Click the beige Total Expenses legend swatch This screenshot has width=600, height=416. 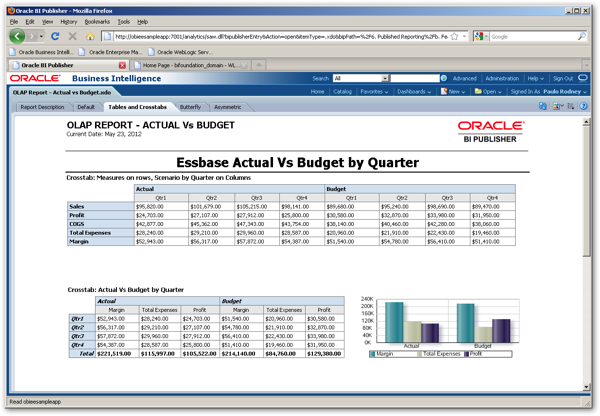[419, 354]
